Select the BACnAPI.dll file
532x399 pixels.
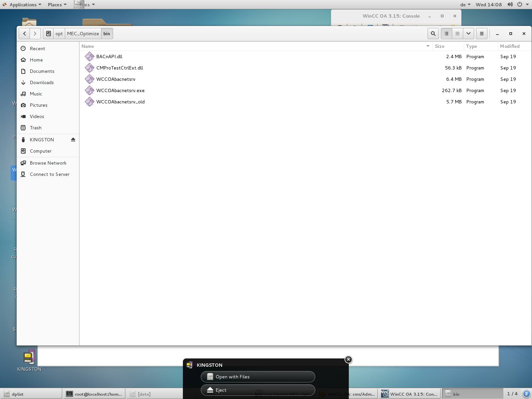pyautogui.click(x=109, y=57)
